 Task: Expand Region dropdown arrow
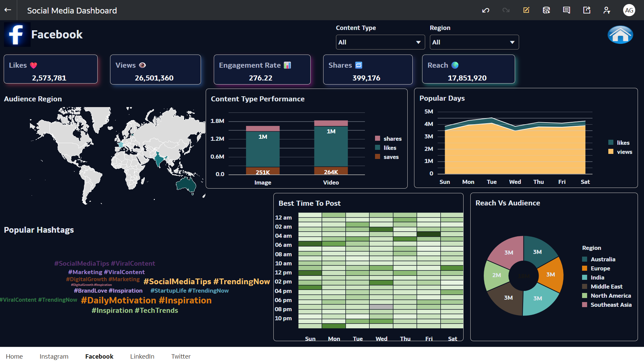coord(512,42)
